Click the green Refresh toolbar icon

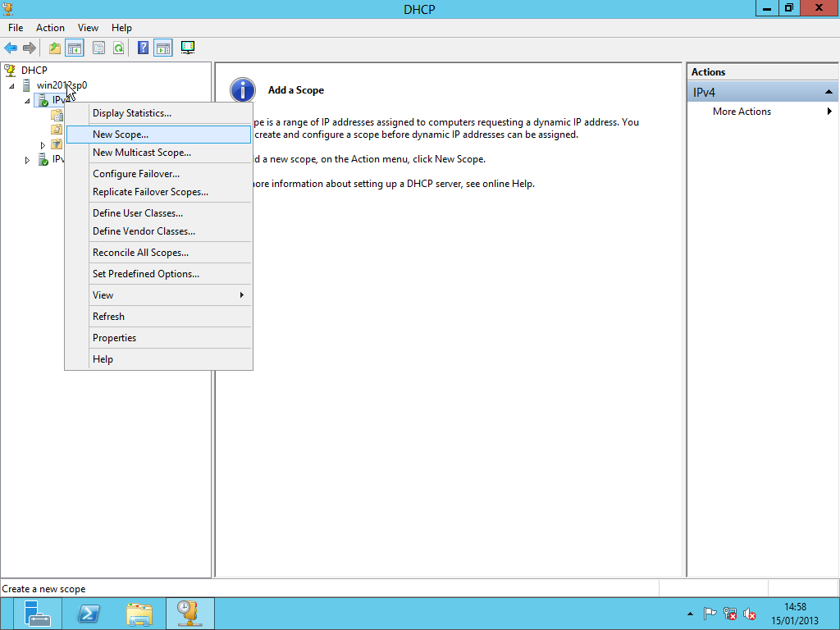coord(118,48)
